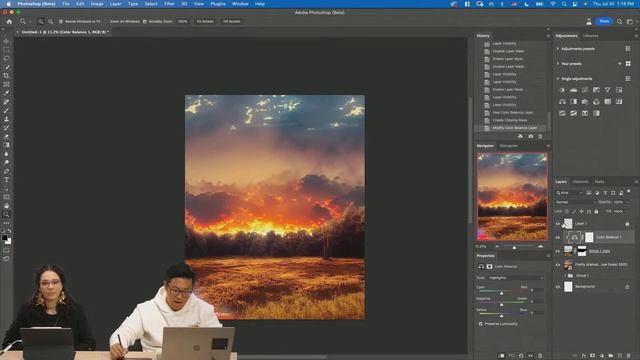640x360 pixels.
Task: Select the Gradient tool
Action: pos(6,145)
